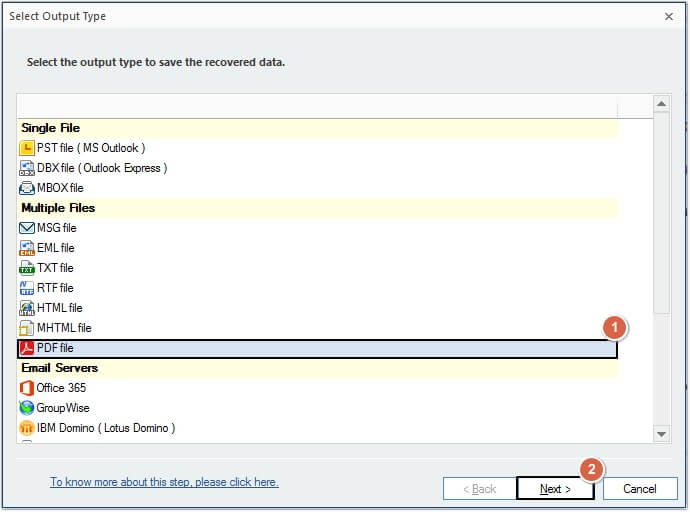Click the vertical scrollbar thumb
The image size is (690, 512).
(661, 213)
